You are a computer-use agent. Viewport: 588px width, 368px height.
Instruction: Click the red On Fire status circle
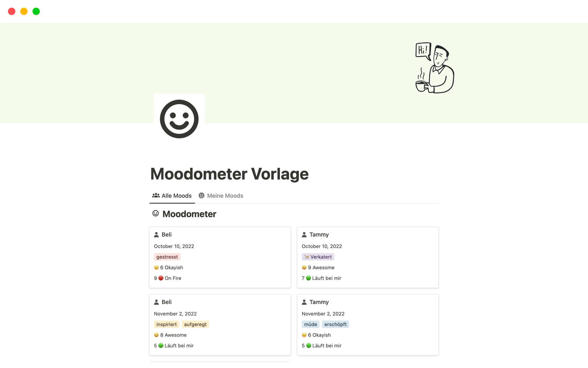(x=161, y=278)
